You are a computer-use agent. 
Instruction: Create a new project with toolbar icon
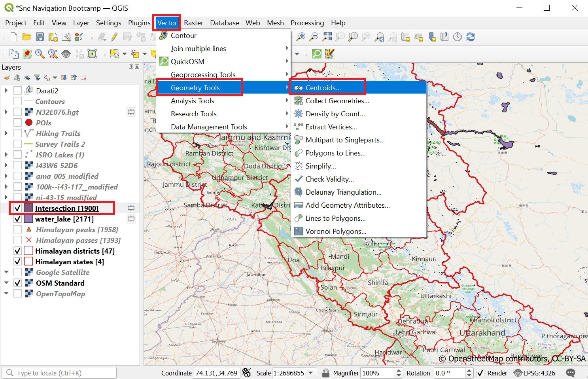[14, 37]
